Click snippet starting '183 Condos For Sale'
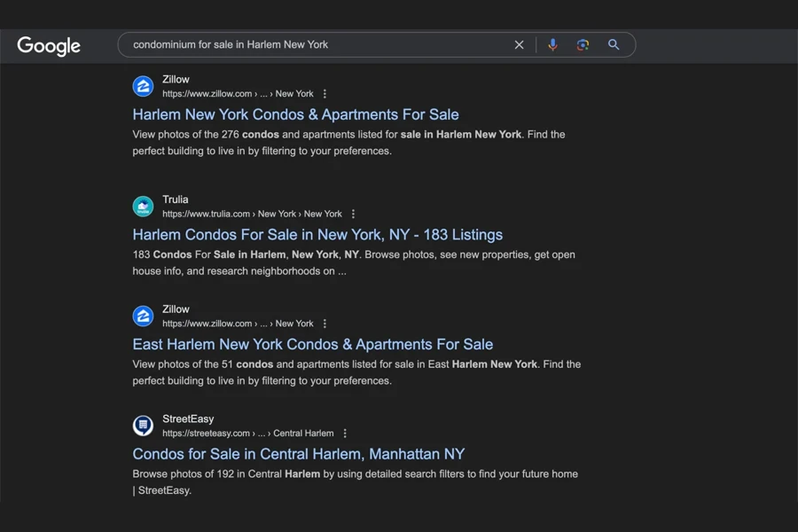 tap(354, 262)
